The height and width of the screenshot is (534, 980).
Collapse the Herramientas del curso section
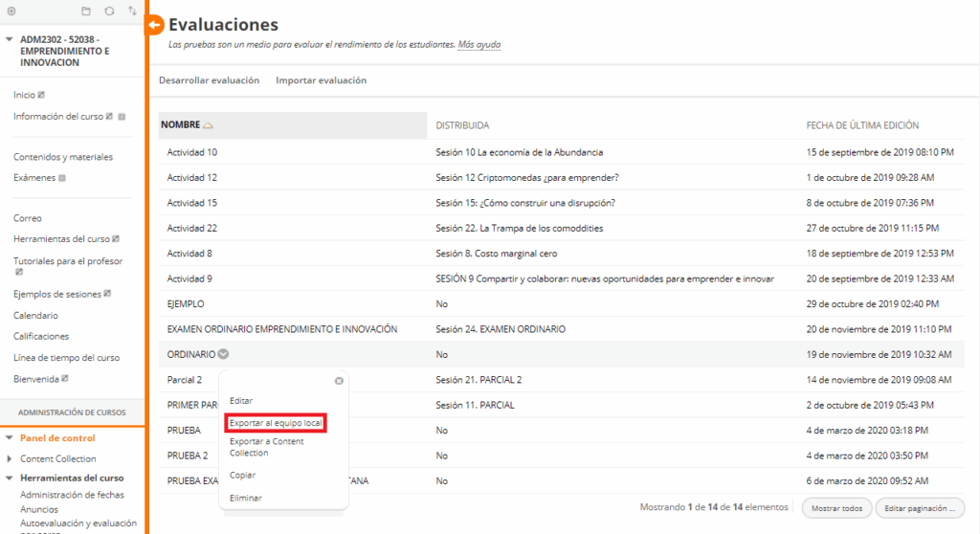[10, 478]
